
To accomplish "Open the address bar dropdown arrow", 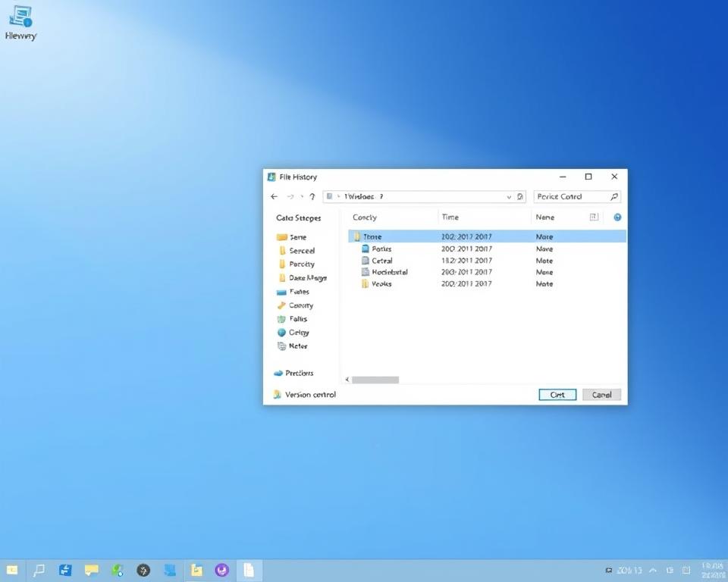I will pos(507,196).
